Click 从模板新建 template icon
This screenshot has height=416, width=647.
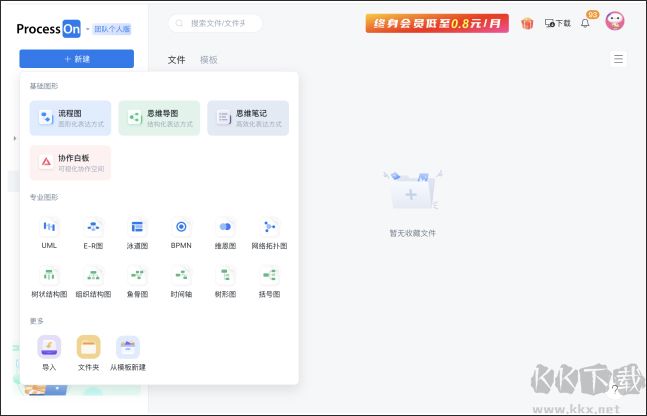[x=128, y=347]
